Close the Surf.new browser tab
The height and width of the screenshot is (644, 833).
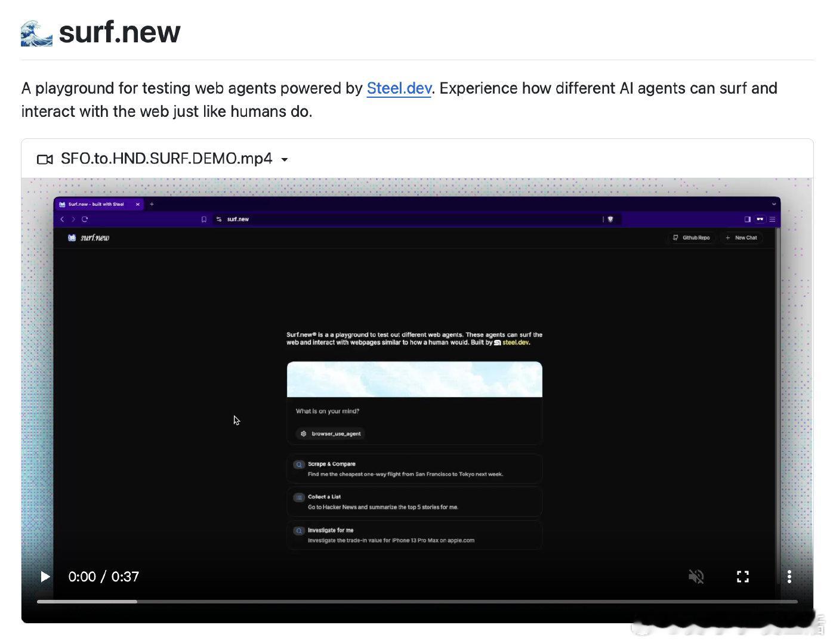click(x=138, y=204)
